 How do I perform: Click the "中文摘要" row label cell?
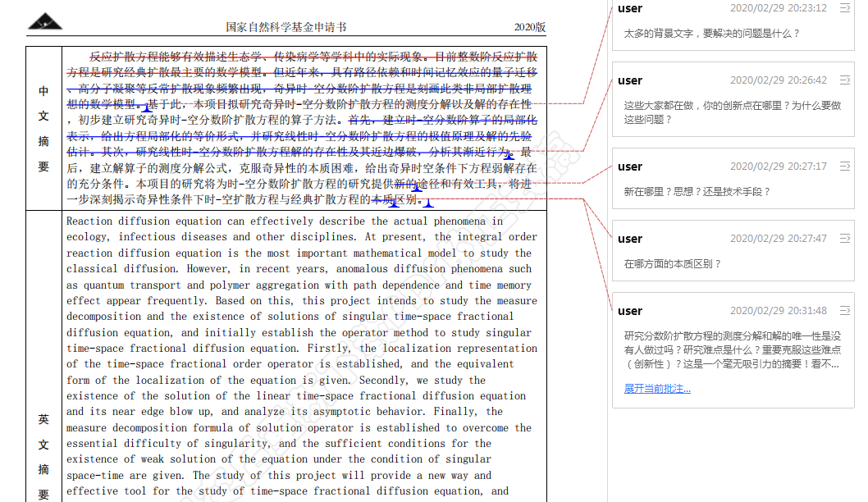[43, 129]
